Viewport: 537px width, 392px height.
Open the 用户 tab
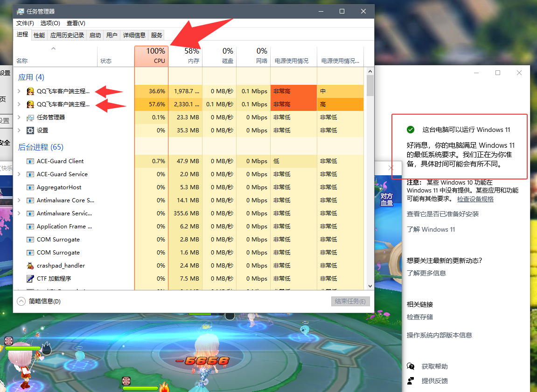(x=112, y=35)
